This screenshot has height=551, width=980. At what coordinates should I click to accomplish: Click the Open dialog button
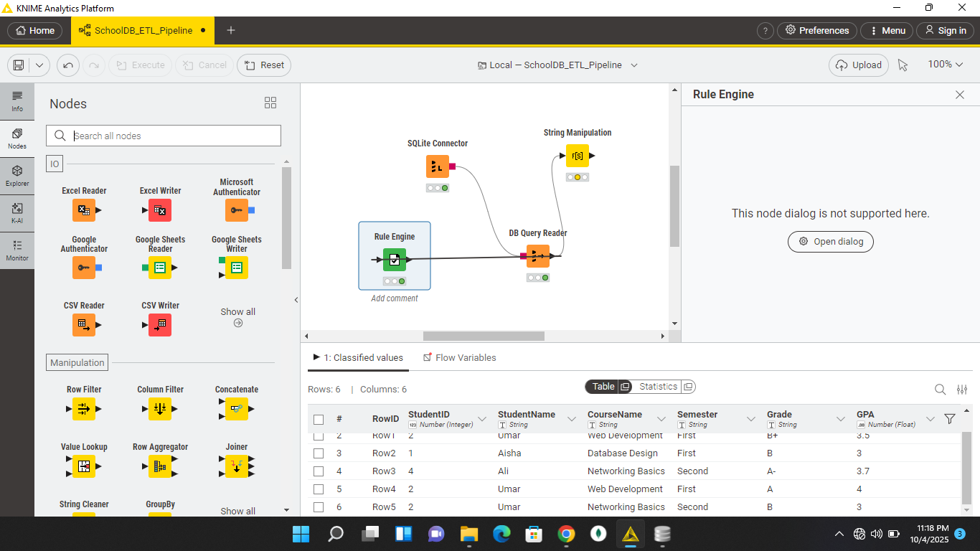point(830,242)
